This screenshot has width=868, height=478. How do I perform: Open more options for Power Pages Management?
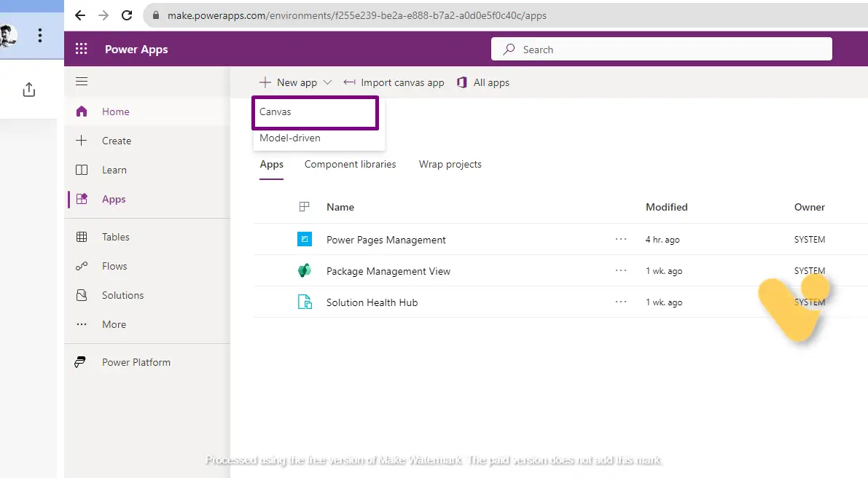click(621, 239)
